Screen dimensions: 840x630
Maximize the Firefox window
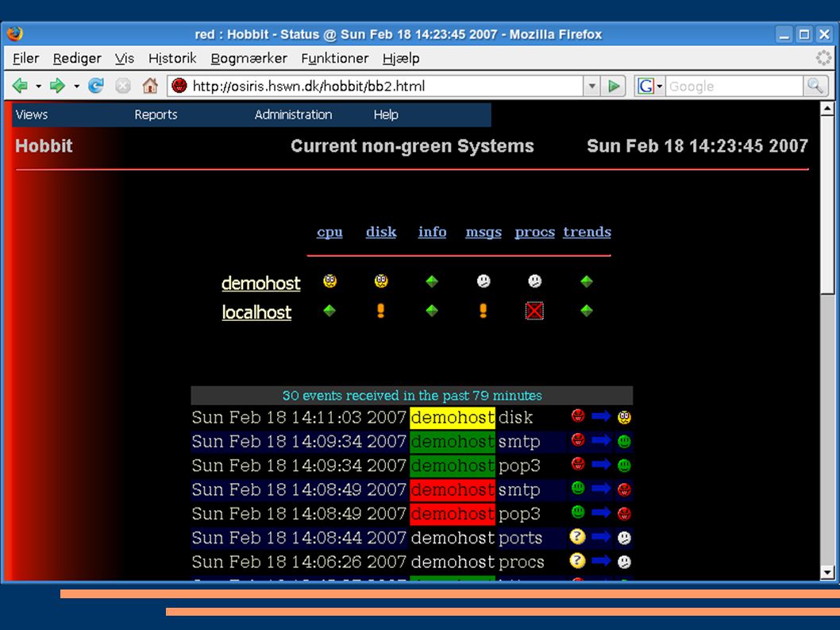click(804, 35)
